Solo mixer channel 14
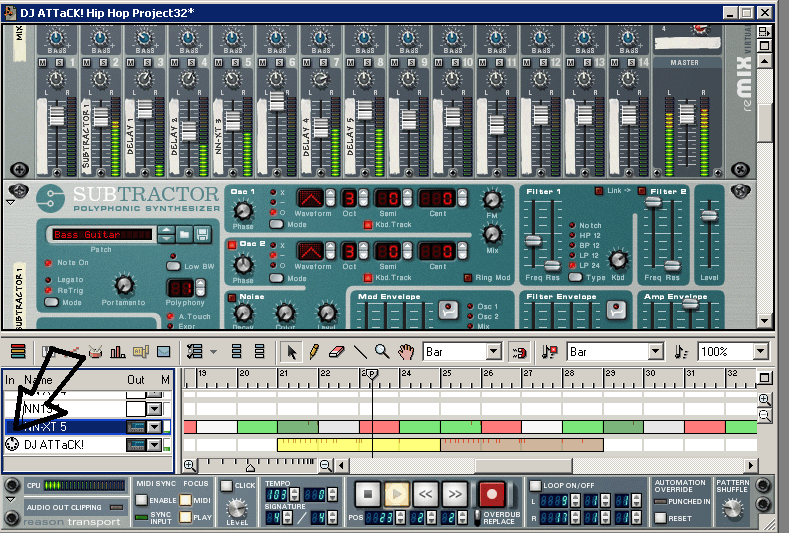 click(632, 62)
